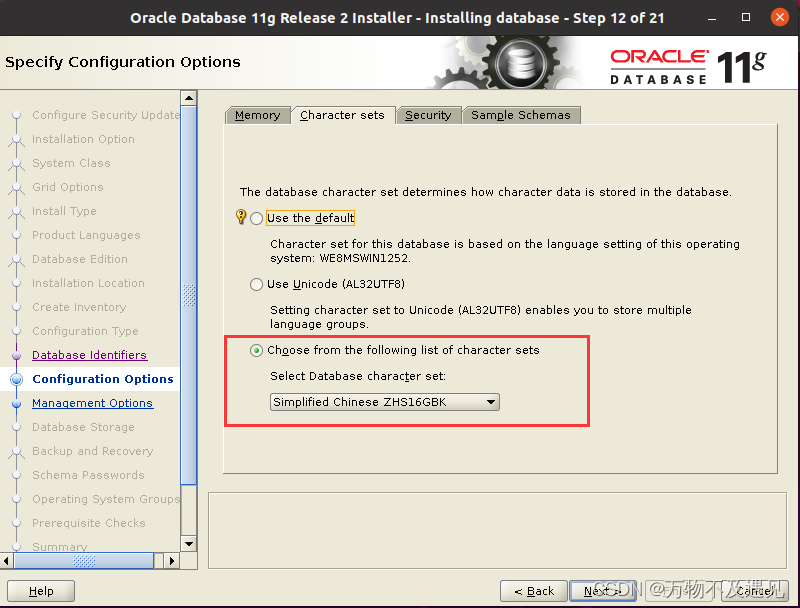The height and width of the screenshot is (608, 800).
Task: Click the Help button
Action: [41, 591]
